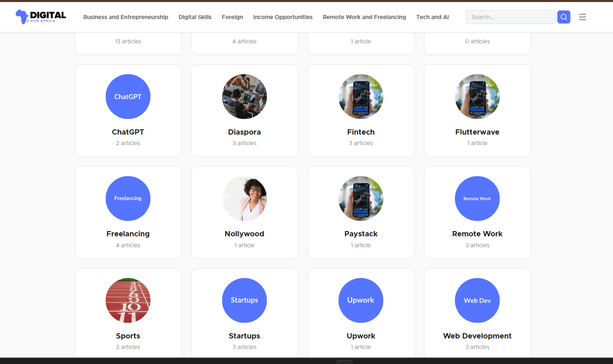Viewport: 613px width, 364px height.
Task: Open the hamburger menu icon
Action: [x=583, y=17]
